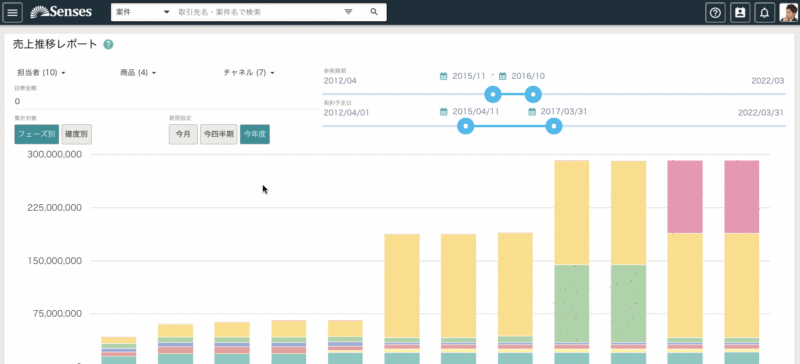Open the user profile avatar
This screenshot has width=800, height=364.
pyautogui.click(x=788, y=13)
